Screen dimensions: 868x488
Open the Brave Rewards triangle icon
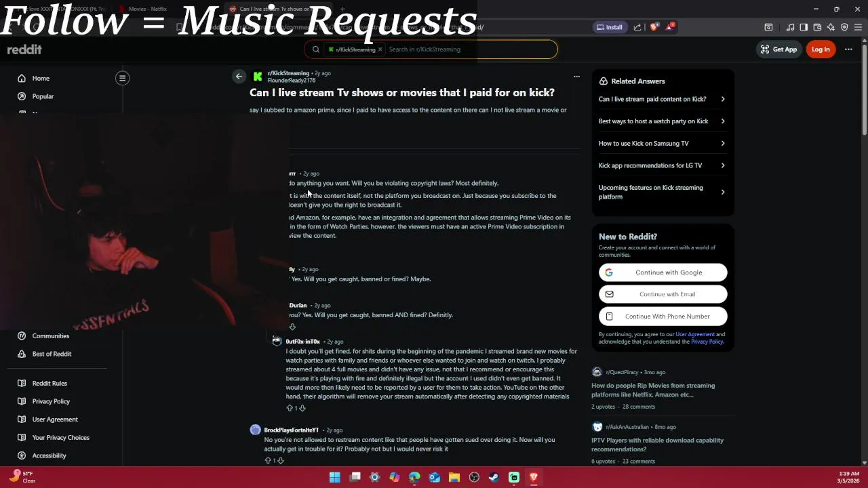coord(670,27)
